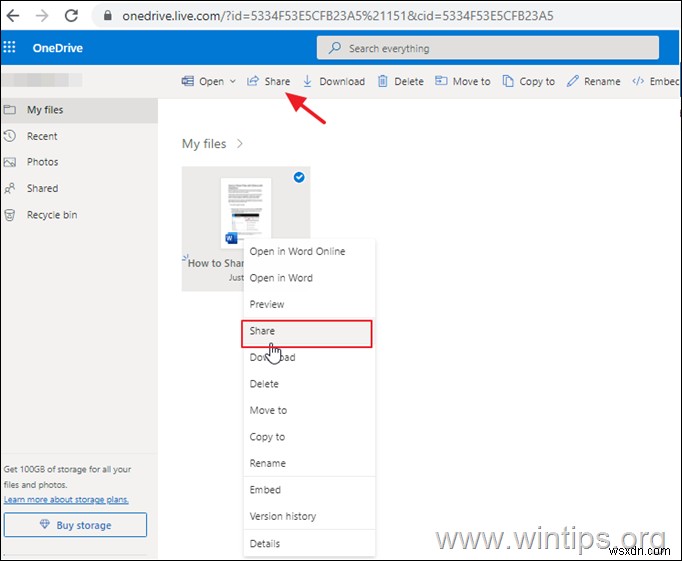Click the Share toolbar icon
Screen dimensions: 682x561
(253, 81)
